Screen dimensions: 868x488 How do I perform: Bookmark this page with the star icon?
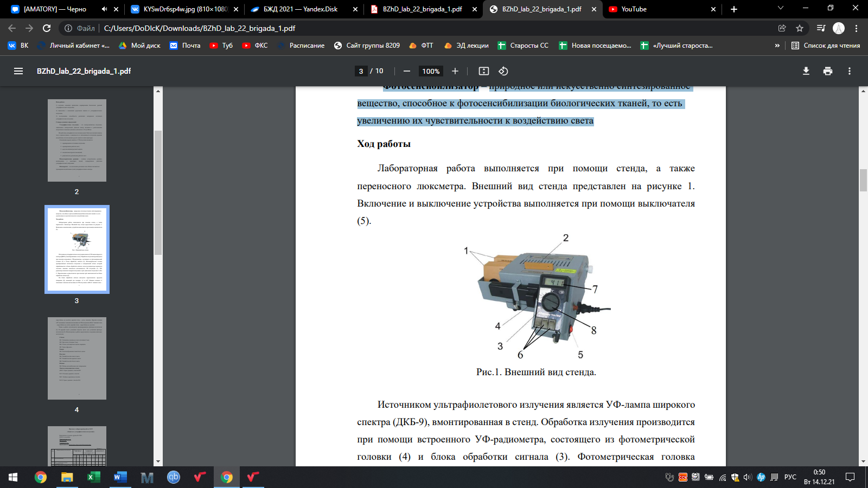click(x=800, y=28)
